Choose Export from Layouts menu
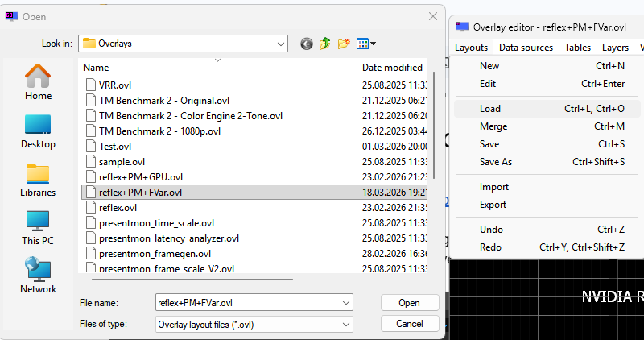Viewport: 644px width, 340px height. pos(547,205)
